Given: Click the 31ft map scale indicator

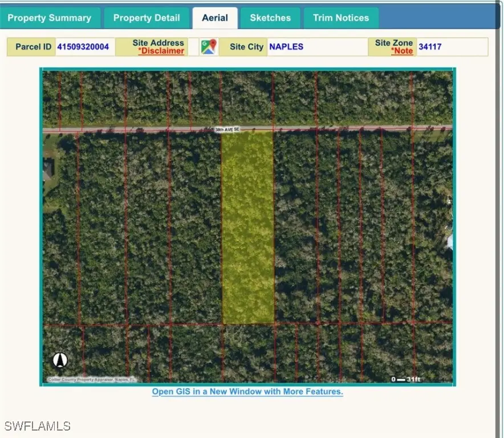Looking at the screenshot, I should point(406,378).
